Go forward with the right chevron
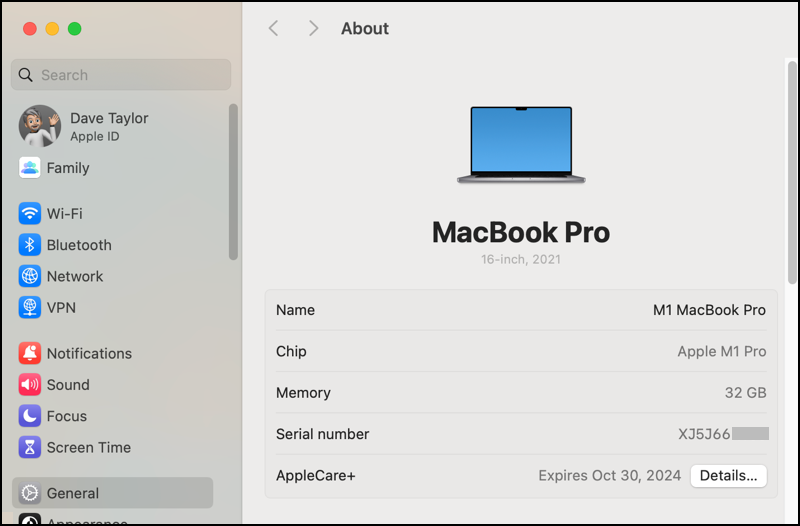Viewport: 800px width, 526px height. (313, 28)
